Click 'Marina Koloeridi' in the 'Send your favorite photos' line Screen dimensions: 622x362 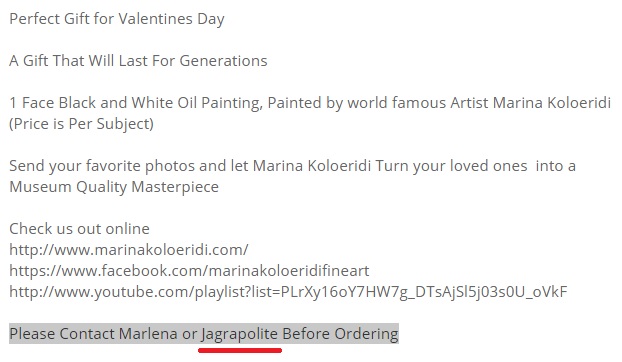point(312,166)
